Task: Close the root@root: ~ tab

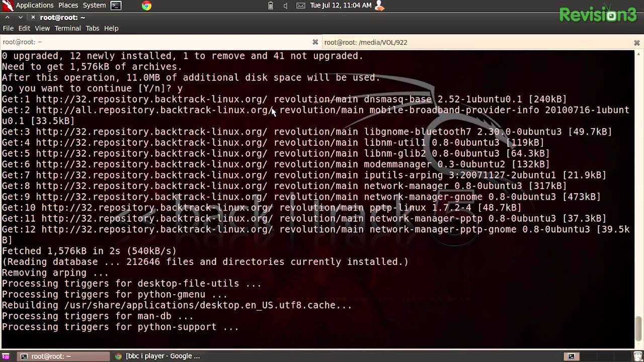Action: tap(315, 42)
